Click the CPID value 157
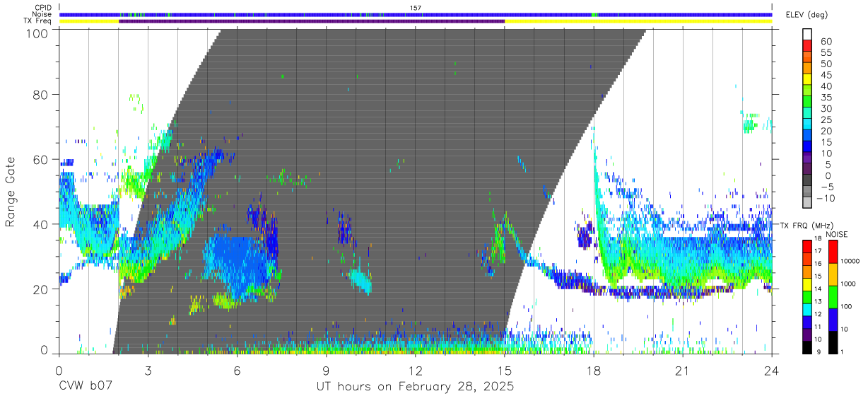 click(x=416, y=8)
